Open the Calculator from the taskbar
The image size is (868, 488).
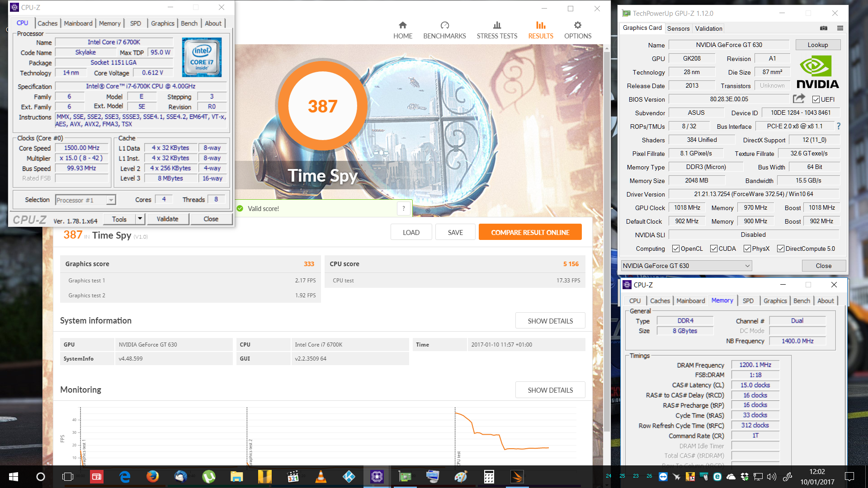pos(489,477)
